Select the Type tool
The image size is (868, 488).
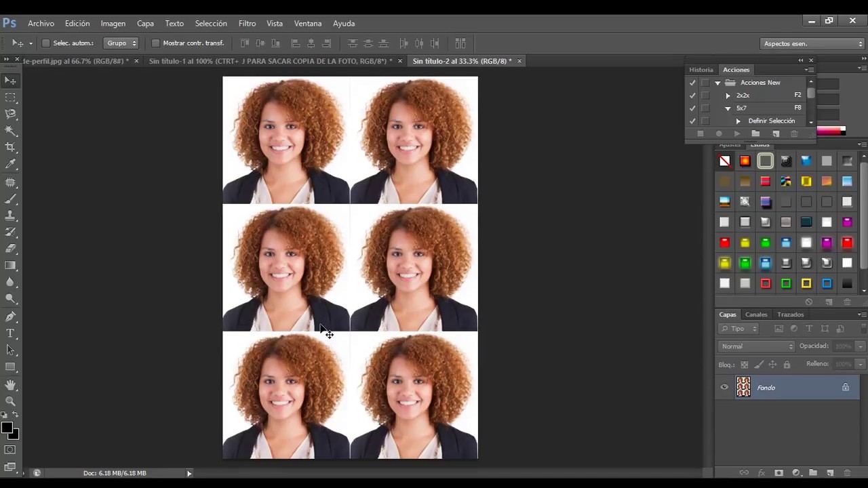click(10, 333)
